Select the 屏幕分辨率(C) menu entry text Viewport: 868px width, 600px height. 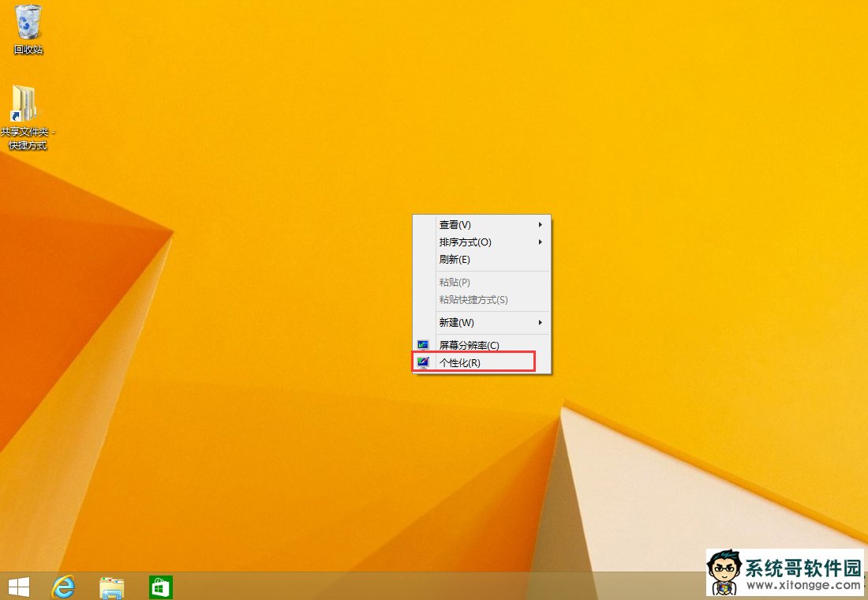469,346
